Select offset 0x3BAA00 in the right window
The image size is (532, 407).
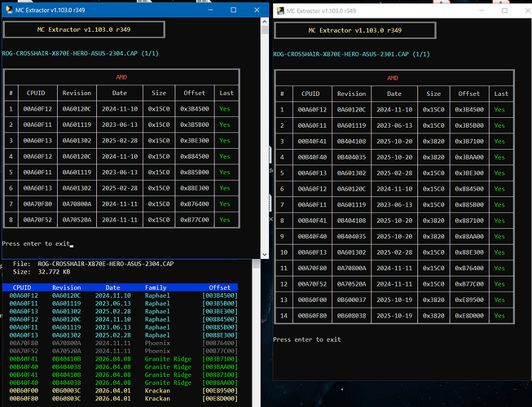469,157
